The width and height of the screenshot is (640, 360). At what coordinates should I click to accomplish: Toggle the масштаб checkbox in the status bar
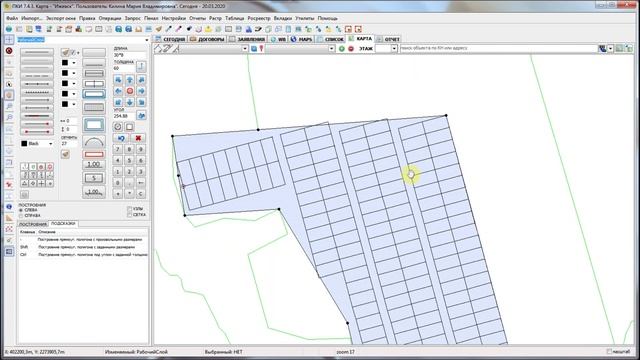tap(609, 352)
